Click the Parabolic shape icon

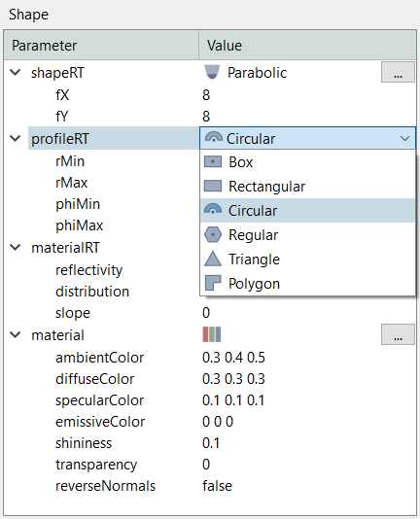[x=212, y=72]
